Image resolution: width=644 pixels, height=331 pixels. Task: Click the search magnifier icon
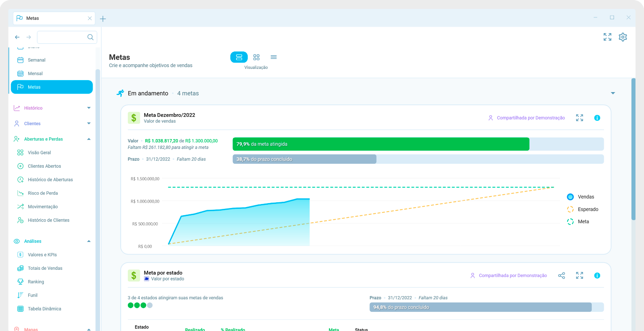click(x=90, y=37)
